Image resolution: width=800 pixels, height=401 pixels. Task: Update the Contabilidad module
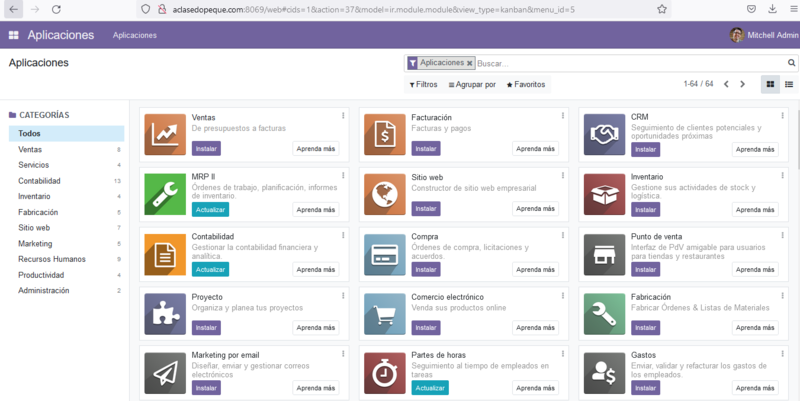point(210,269)
